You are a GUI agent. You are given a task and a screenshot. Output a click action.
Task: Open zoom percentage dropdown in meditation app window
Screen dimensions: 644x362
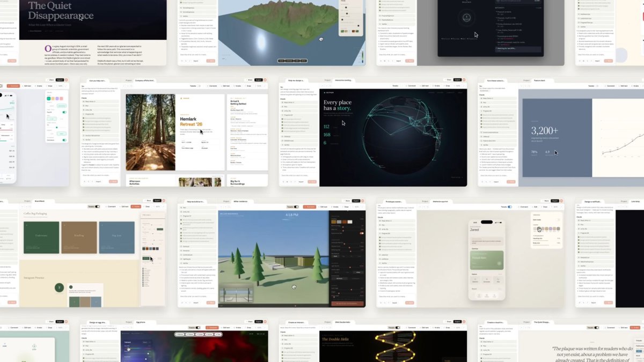tap(556, 206)
